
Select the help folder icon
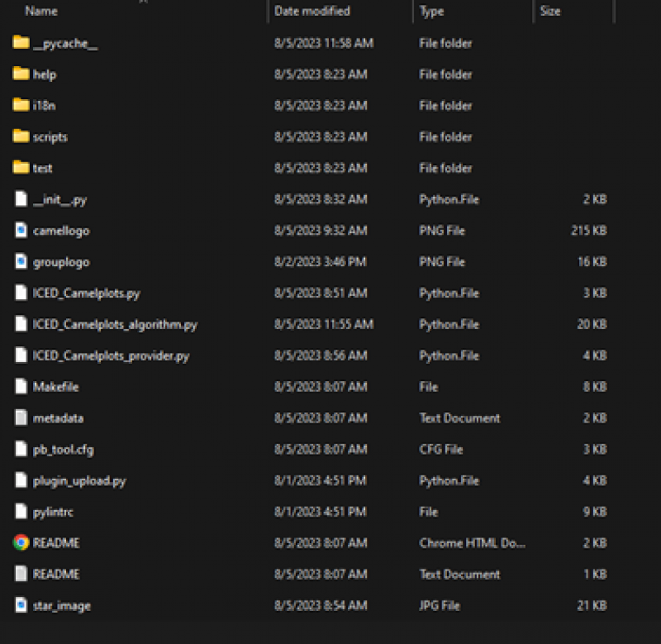tap(21, 74)
